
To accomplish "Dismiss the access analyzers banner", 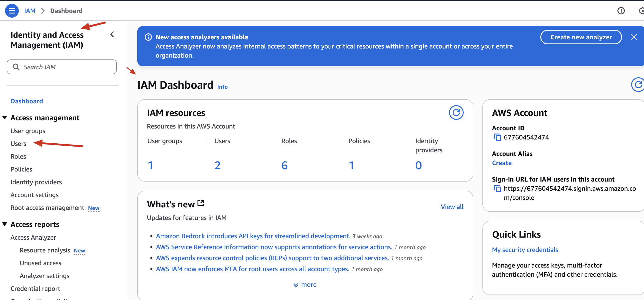I will click(633, 37).
